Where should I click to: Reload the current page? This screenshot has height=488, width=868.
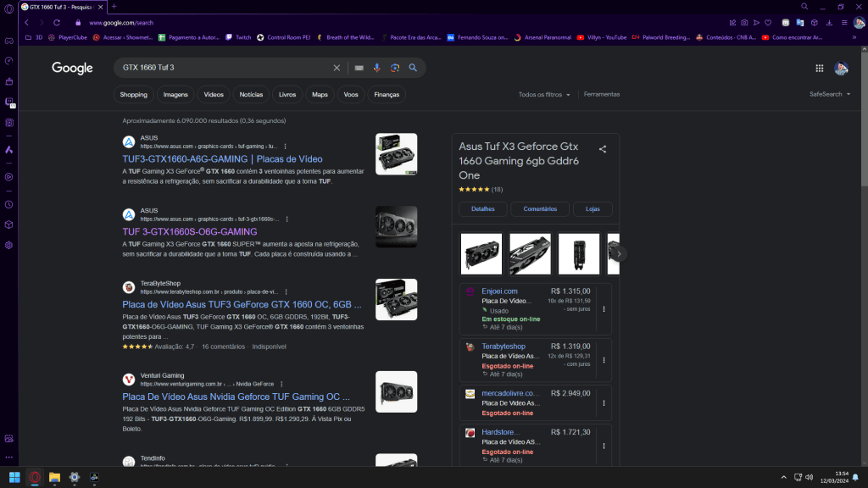click(57, 23)
